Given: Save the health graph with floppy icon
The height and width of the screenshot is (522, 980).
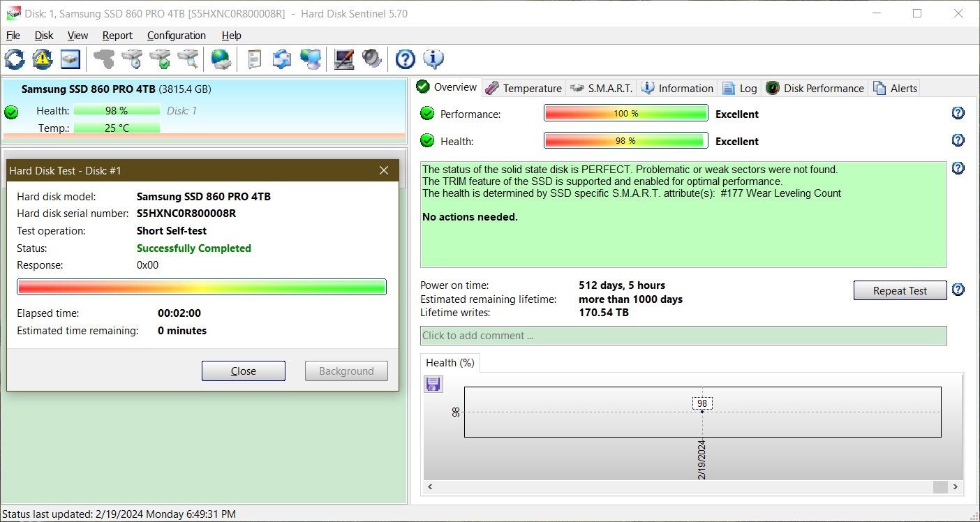Looking at the screenshot, I should [x=433, y=384].
